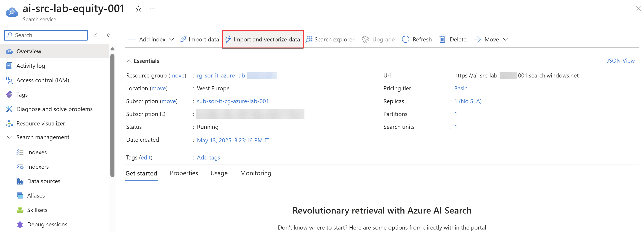
Task: Click the Indexers icon
Action: pos(20,167)
